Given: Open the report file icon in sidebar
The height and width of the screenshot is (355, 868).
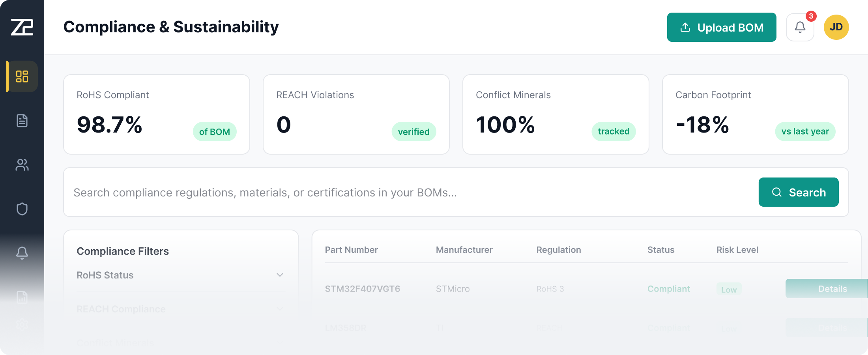Looking at the screenshot, I should (x=22, y=297).
